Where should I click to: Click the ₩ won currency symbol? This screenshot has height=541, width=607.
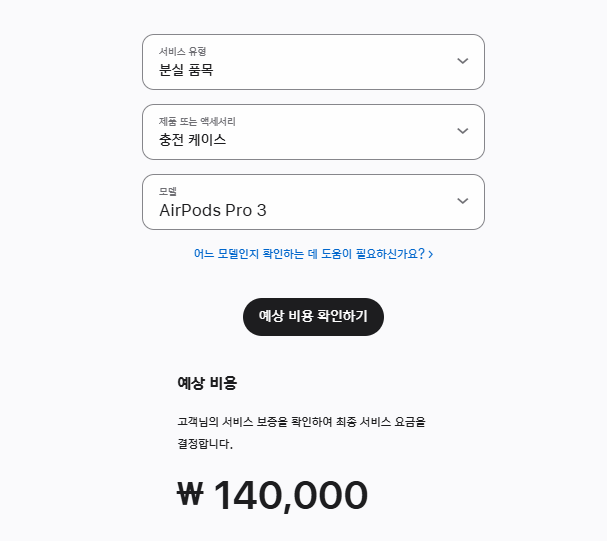[x=190, y=495]
